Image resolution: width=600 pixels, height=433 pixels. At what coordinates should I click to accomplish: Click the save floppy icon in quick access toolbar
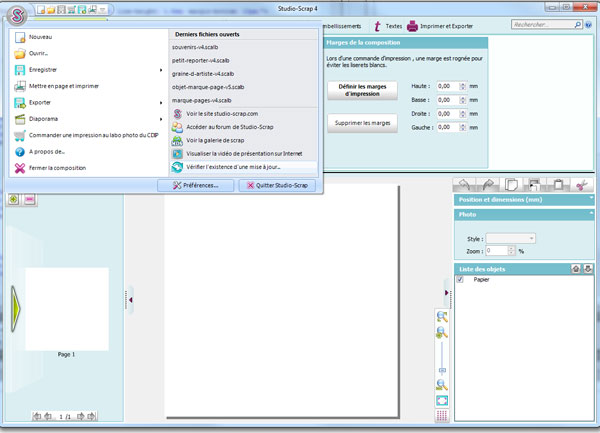[61, 10]
